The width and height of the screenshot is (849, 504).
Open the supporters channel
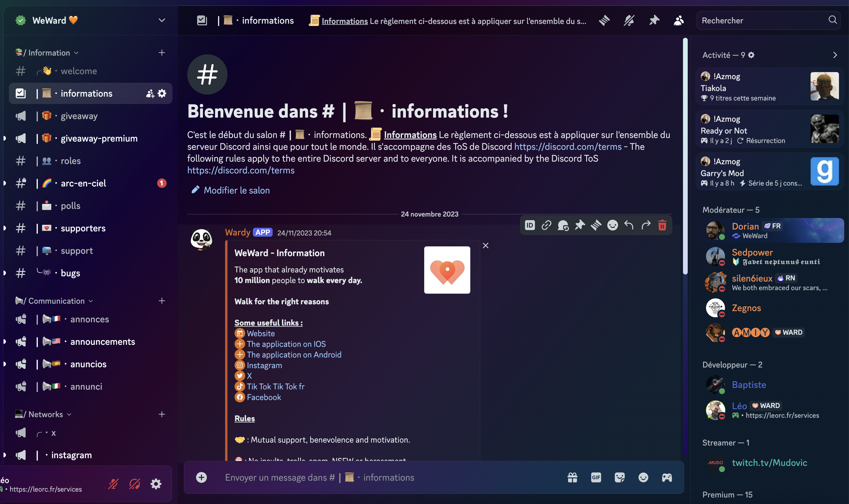[90, 228]
